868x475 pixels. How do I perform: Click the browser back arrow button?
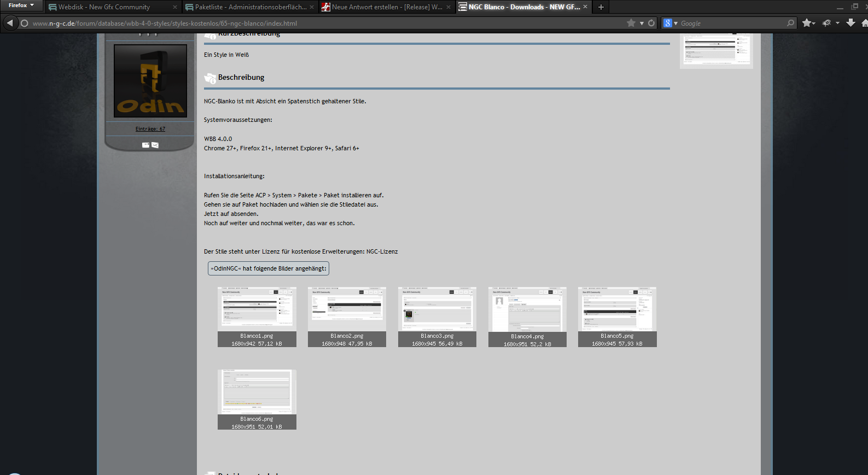coord(10,23)
